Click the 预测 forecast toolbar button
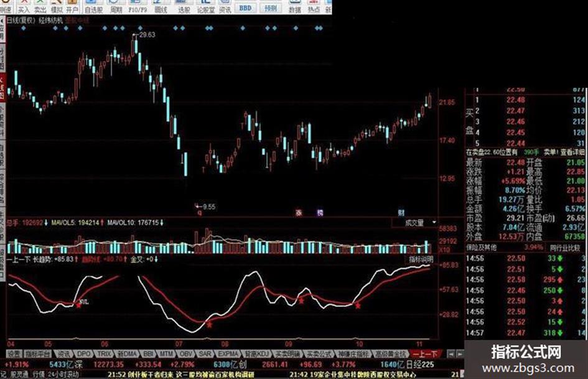The image size is (588, 379). [x=271, y=7]
